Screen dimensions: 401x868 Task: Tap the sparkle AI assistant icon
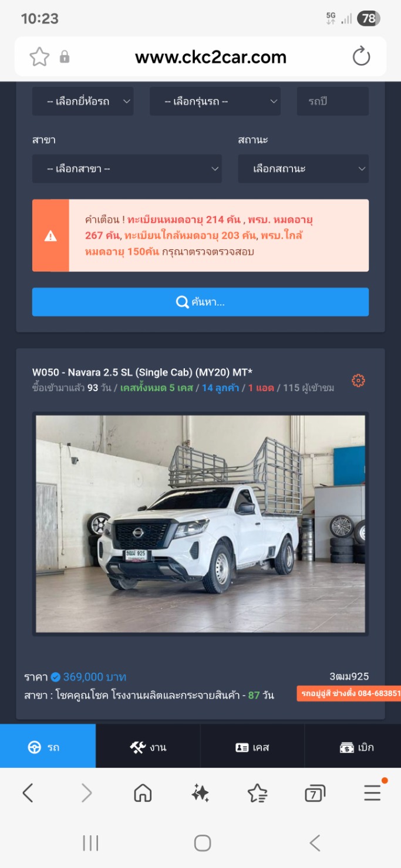click(x=200, y=794)
